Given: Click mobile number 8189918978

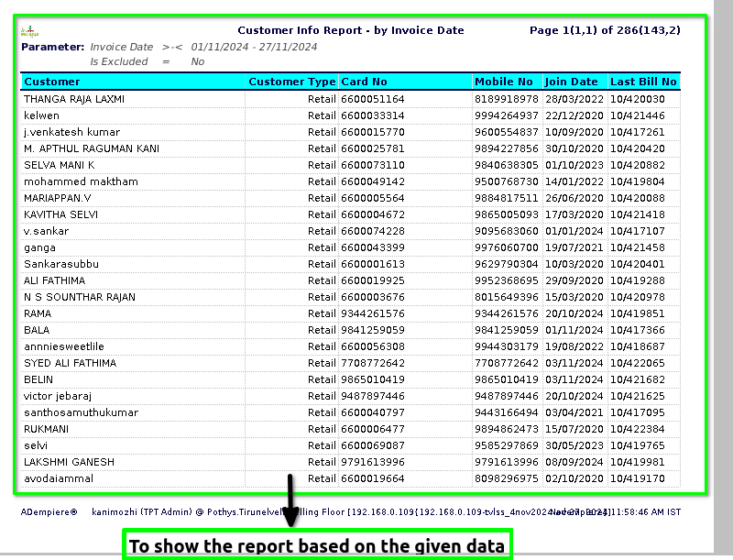Looking at the screenshot, I should click(x=507, y=99).
